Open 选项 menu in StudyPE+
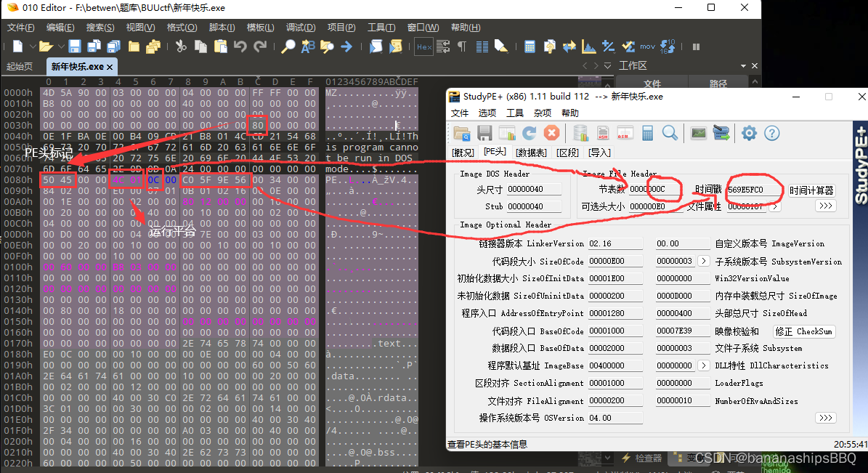Image resolution: width=868 pixels, height=473 pixels. [487, 113]
